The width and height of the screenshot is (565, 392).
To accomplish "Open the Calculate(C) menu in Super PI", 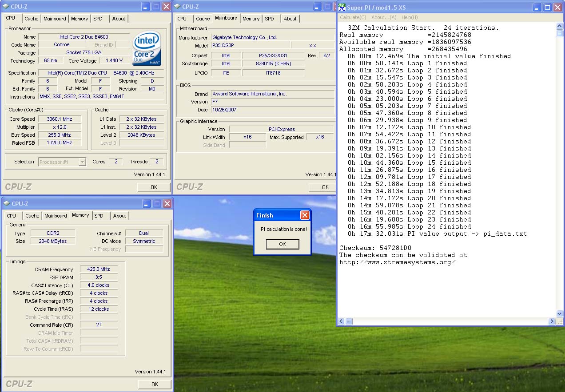I will point(353,17).
